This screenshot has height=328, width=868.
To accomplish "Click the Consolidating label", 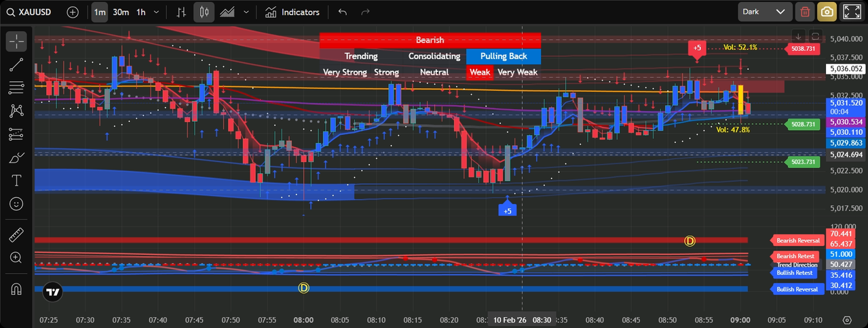I will pyautogui.click(x=434, y=56).
